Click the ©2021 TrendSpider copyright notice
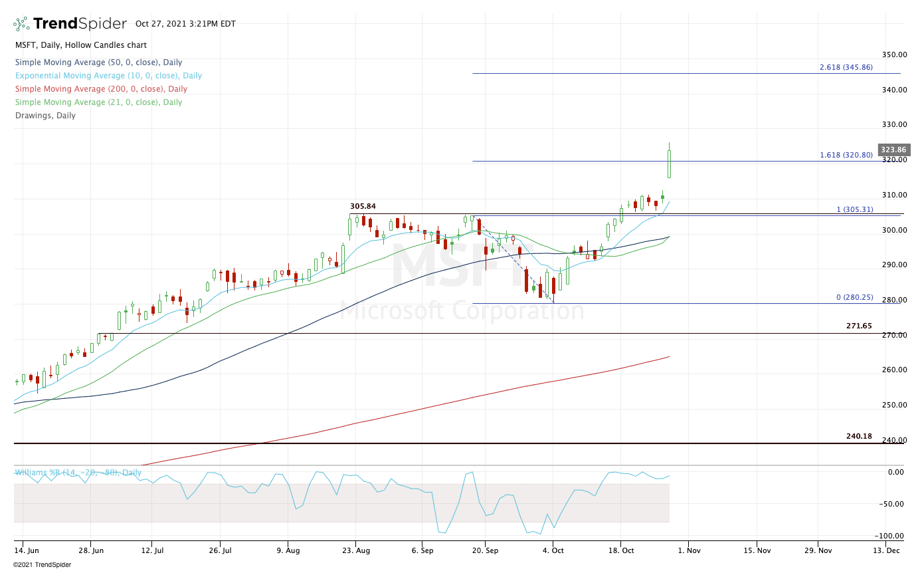The width and height of the screenshot is (924, 571). (x=42, y=564)
